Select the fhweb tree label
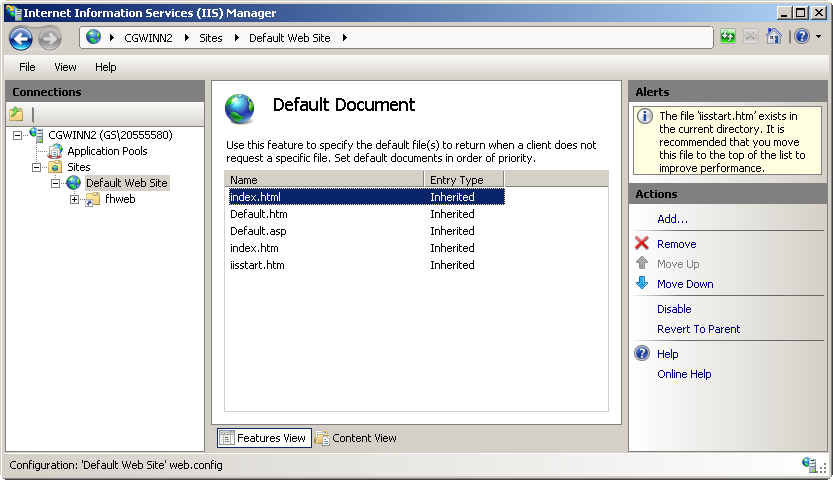833x480 pixels. pyautogui.click(x=120, y=199)
